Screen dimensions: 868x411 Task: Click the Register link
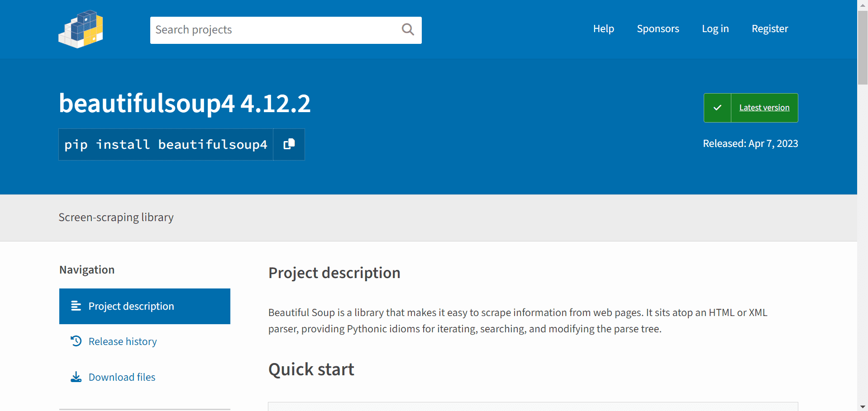coord(770,28)
